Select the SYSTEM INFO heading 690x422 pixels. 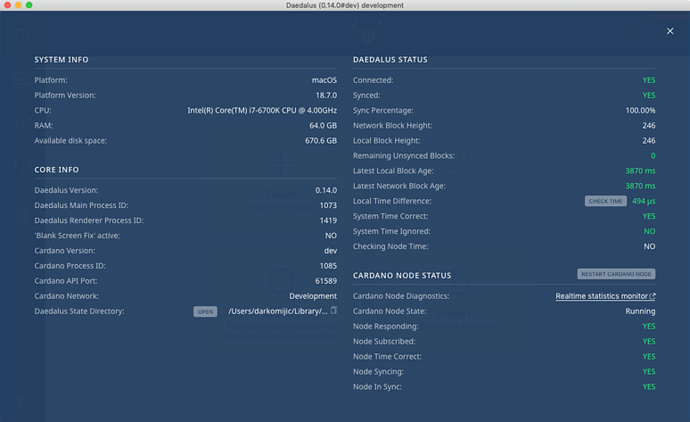pyautogui.click(x=61, y=60)
